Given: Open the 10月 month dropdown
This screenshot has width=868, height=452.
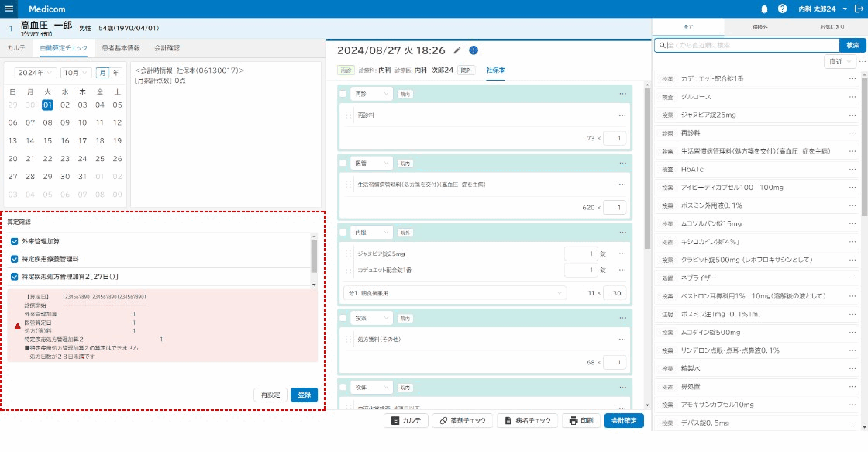Looking at the screenshot, I should coord(75,72).
